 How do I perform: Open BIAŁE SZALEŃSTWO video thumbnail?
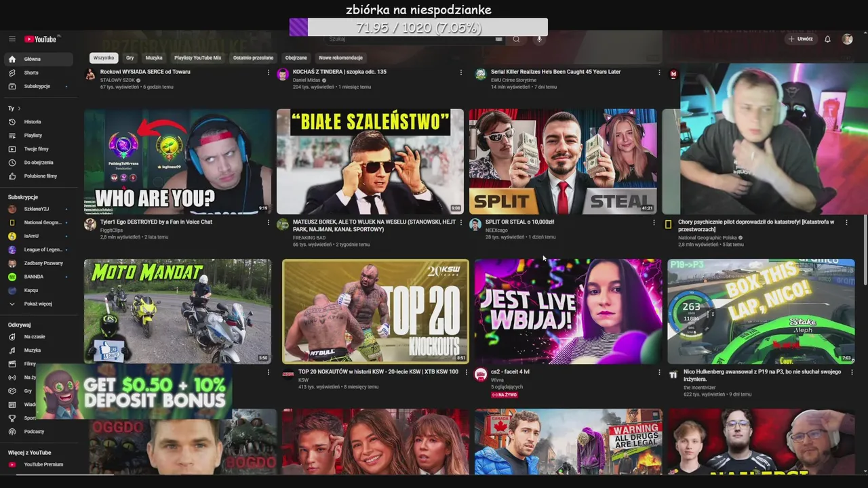[370, 161]
